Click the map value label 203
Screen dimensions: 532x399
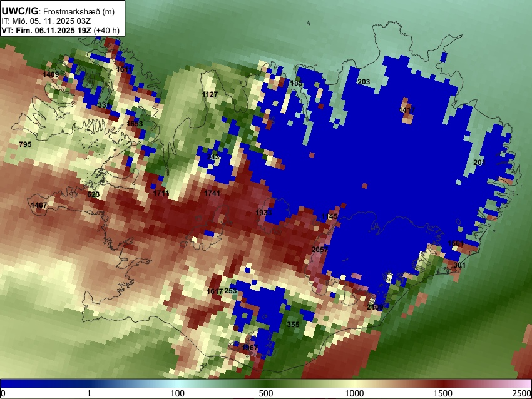(x=364, y=82)
